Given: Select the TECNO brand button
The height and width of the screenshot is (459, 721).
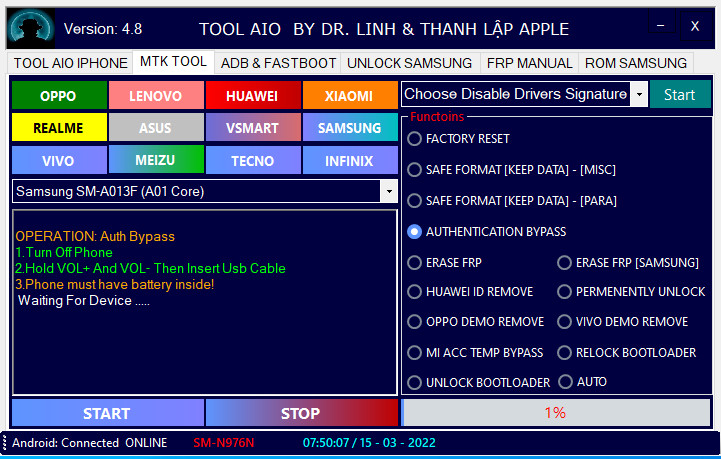Looking at the screenshot, I should point(253,160).
